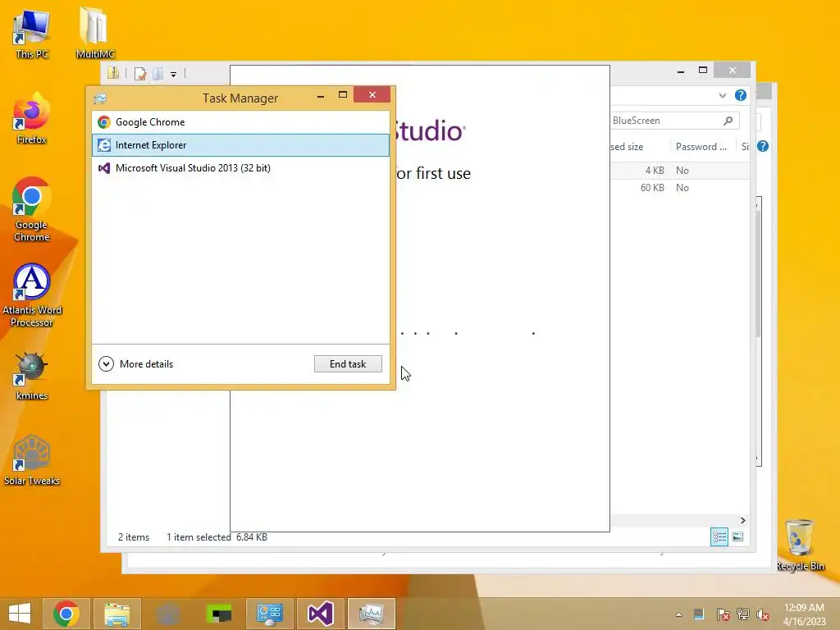Open the MultiMC desktop folder

(x=95, y=33)
